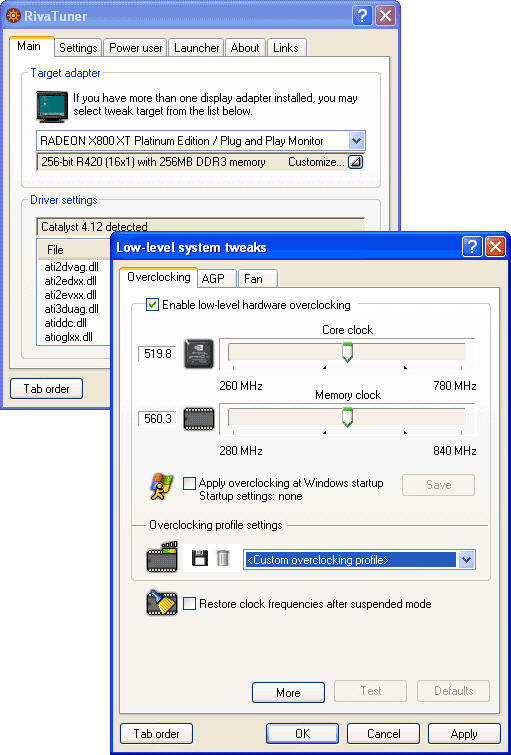The width and height of the screenshot is (511, 755).
Task: Click the Save startup settings button
Action: (x=438, y=485)
